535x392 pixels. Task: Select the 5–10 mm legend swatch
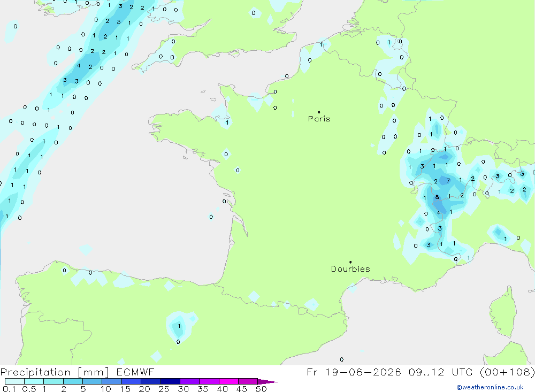pyautogui.click(x=93, y=381)
